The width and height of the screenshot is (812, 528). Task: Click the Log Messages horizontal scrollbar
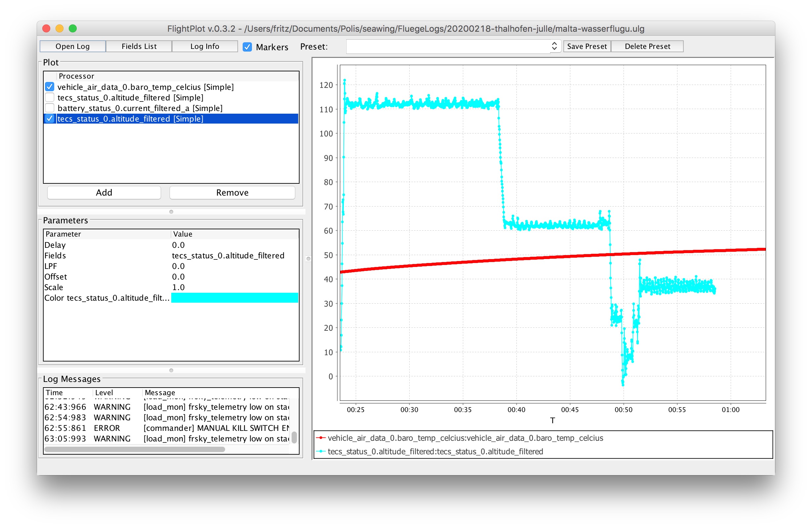(135, 449)
